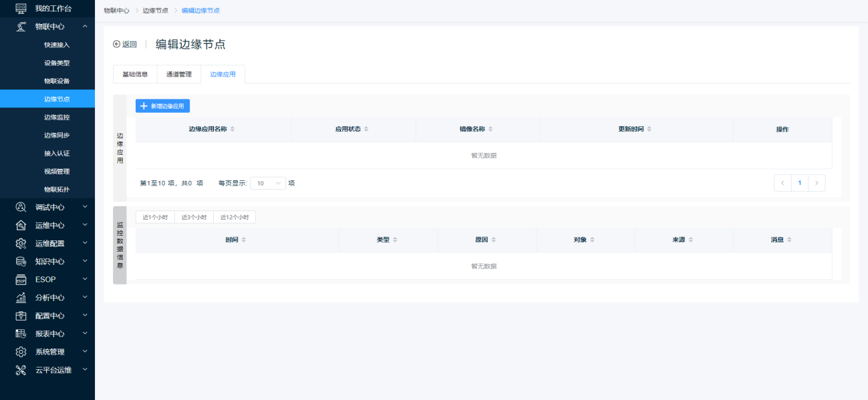Click the 运维配置 gear icon
Screen dimensions: 868x400
click(21, 243)
